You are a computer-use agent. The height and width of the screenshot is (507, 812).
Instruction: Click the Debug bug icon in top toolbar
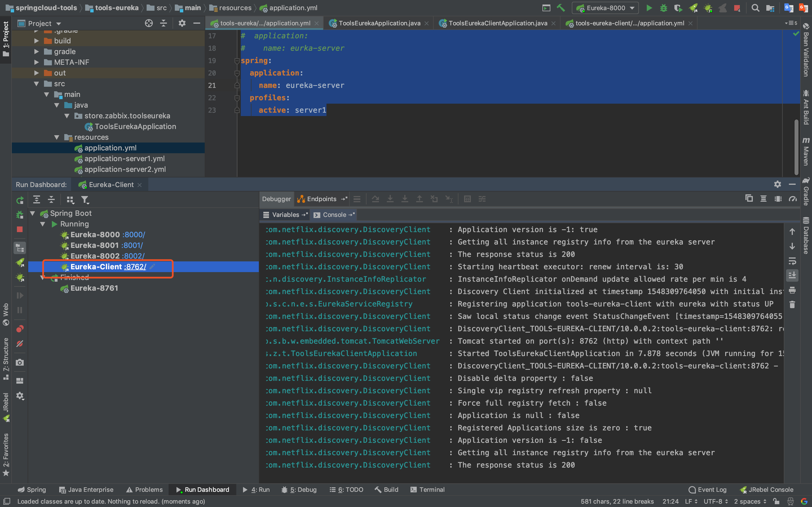[663, 8]
